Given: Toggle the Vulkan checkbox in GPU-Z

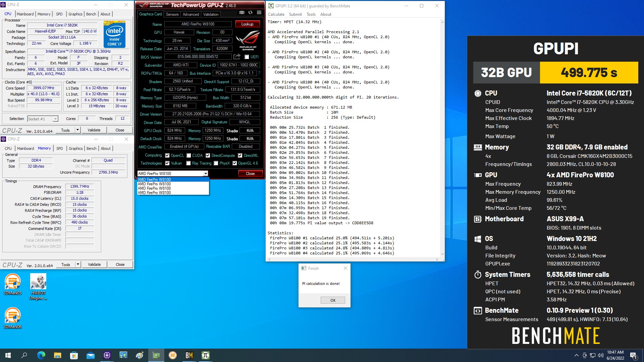Looking at the screenshot, I should pyautogui.click(x=167, y=163).
